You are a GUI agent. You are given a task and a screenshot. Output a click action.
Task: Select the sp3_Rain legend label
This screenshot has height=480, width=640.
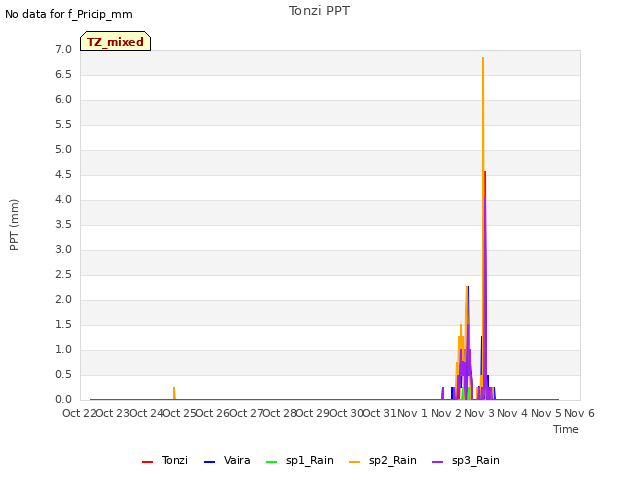(x=476, y=460)
